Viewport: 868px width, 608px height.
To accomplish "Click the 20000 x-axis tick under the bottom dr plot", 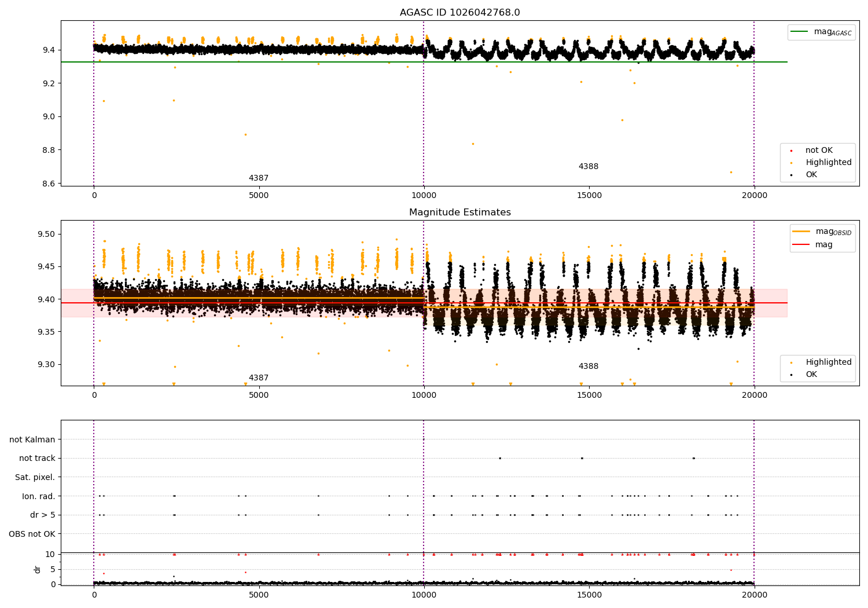I will tap(754, 595).
